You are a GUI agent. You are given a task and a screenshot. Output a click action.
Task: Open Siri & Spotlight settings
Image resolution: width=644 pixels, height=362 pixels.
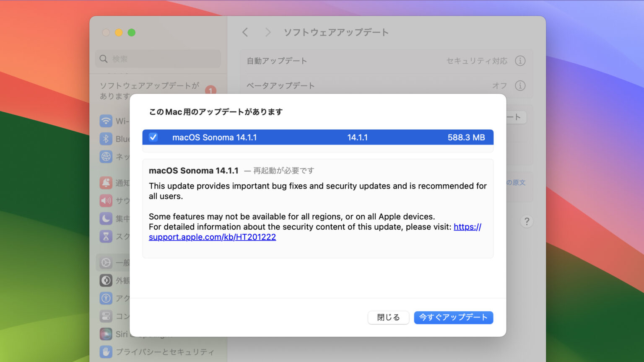point(106,334)
